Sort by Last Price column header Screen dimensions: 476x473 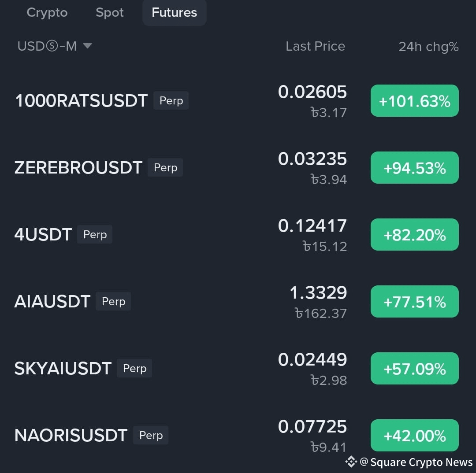click(315, 46)
